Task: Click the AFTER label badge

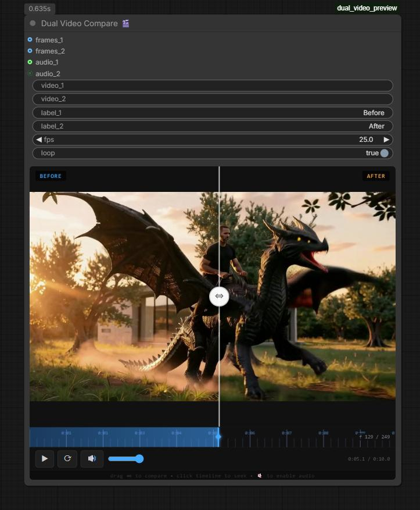Action: click(376, 176)
